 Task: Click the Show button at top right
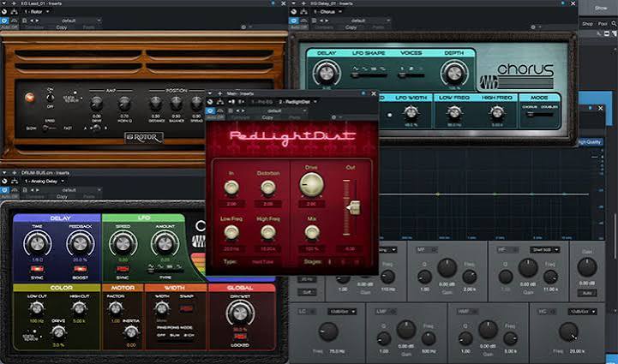[601, 8]
